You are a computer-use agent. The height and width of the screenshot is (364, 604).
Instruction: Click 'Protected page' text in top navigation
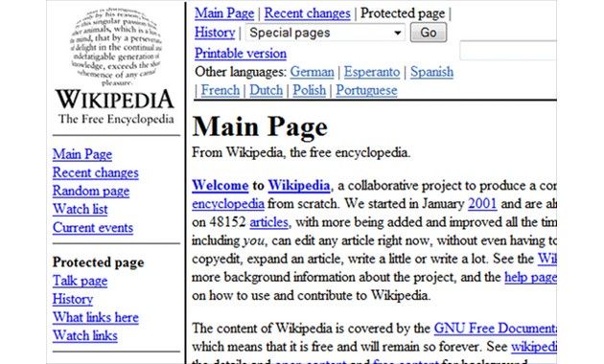click(x=403, y=13)
